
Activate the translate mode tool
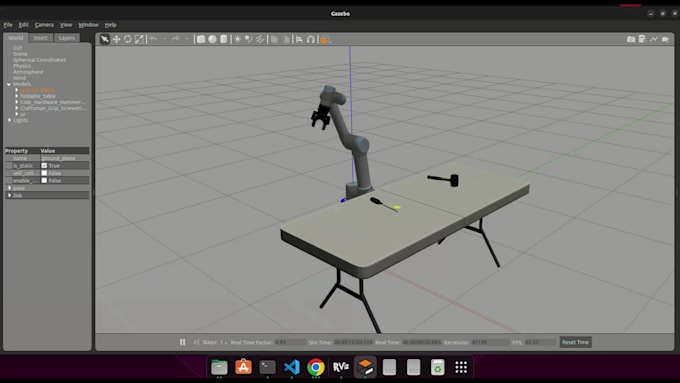(x=116, y=39)
